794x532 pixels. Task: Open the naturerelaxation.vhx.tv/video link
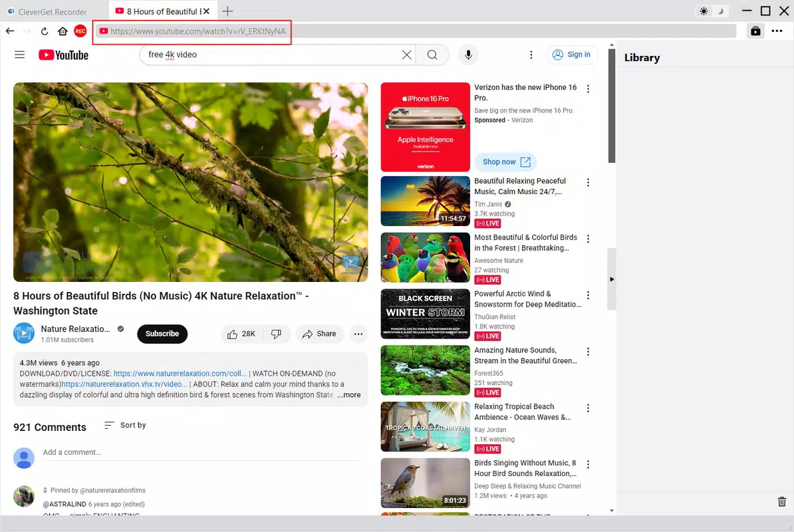[x=124, y=384]
